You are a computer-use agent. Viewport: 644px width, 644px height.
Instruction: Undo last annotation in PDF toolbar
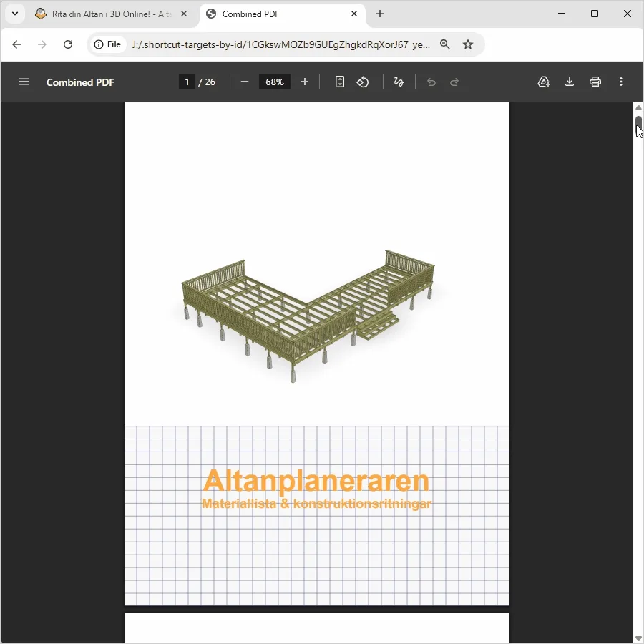(431, 82)
